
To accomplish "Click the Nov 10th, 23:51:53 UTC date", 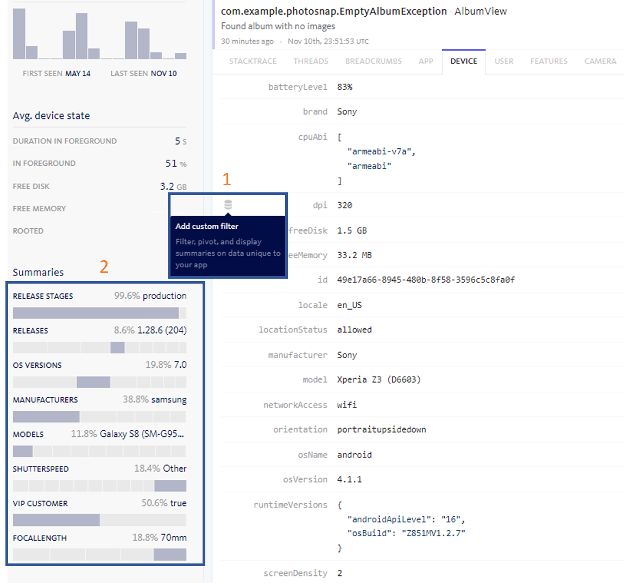I will [328, 41].
